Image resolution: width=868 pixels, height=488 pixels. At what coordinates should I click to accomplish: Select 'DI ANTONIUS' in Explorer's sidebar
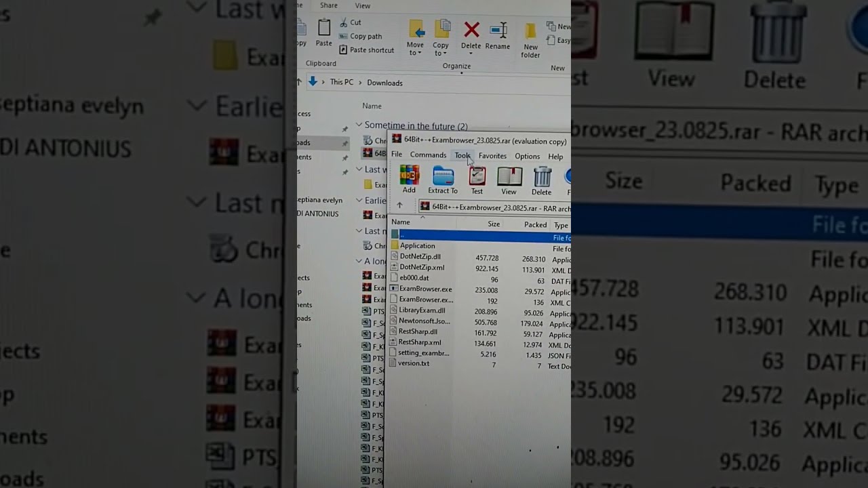(x=317, y=213)
